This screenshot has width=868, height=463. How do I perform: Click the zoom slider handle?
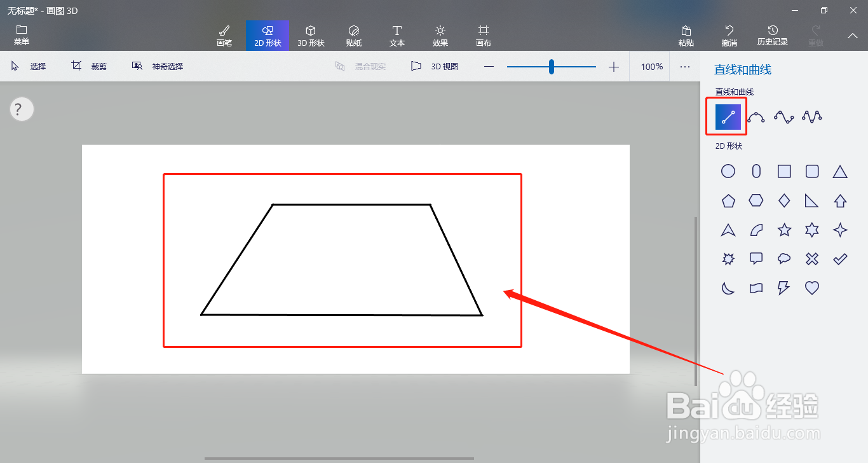click(x=552, y=67)
